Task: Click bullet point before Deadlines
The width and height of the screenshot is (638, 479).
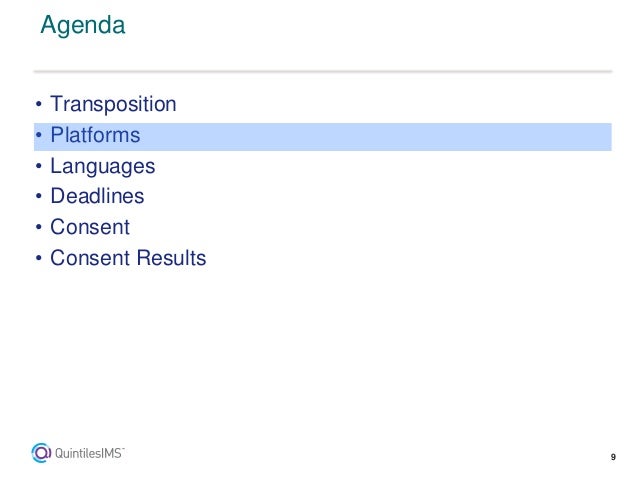Action: tap(39, 196)
